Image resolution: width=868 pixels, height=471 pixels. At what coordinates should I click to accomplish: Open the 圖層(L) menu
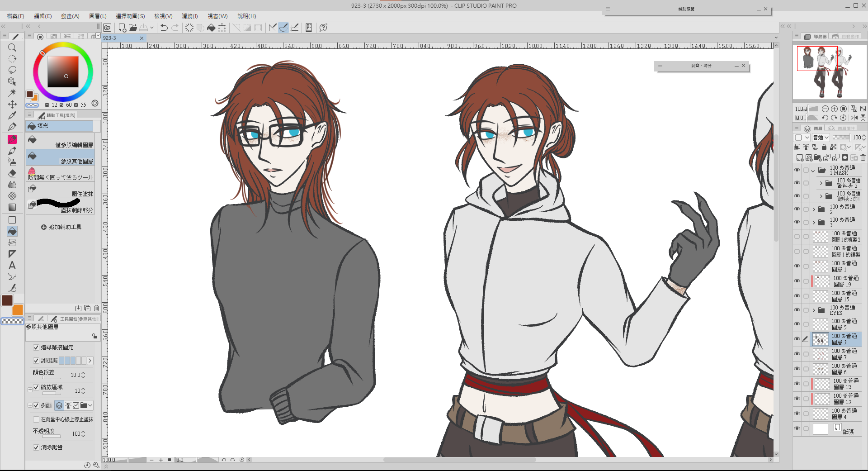click(98, 16)
